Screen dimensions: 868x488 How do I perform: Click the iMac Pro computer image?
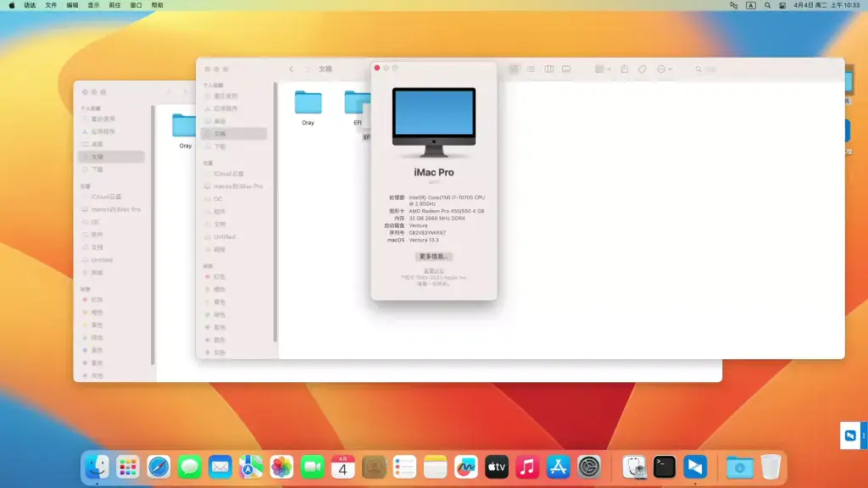tap(433, 122)
